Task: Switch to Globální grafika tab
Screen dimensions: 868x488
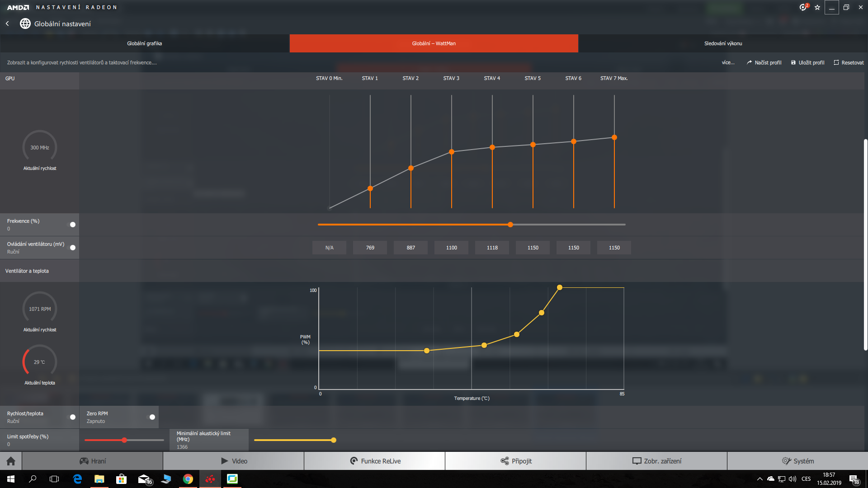Action: pos(145,43)
